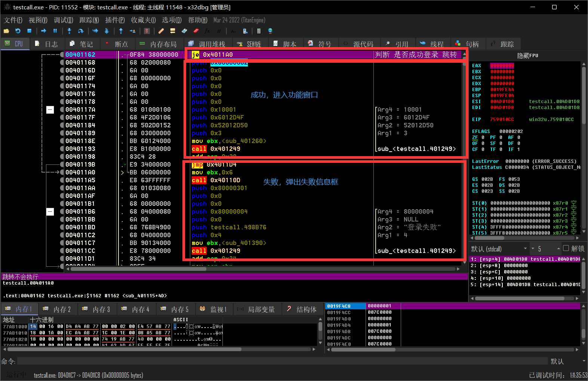Open Scylla with the red S icon

pos(147,31)
